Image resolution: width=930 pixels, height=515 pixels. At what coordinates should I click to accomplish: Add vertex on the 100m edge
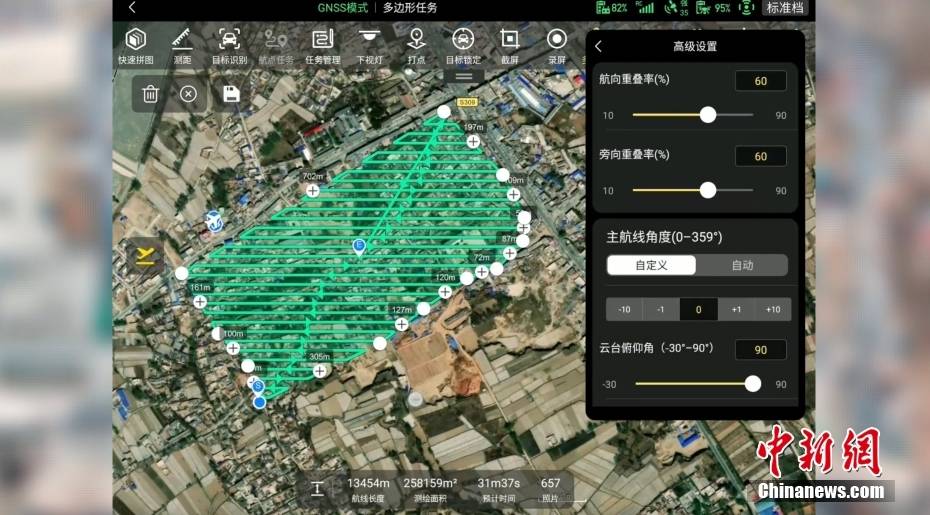click(x=233, y=348)
